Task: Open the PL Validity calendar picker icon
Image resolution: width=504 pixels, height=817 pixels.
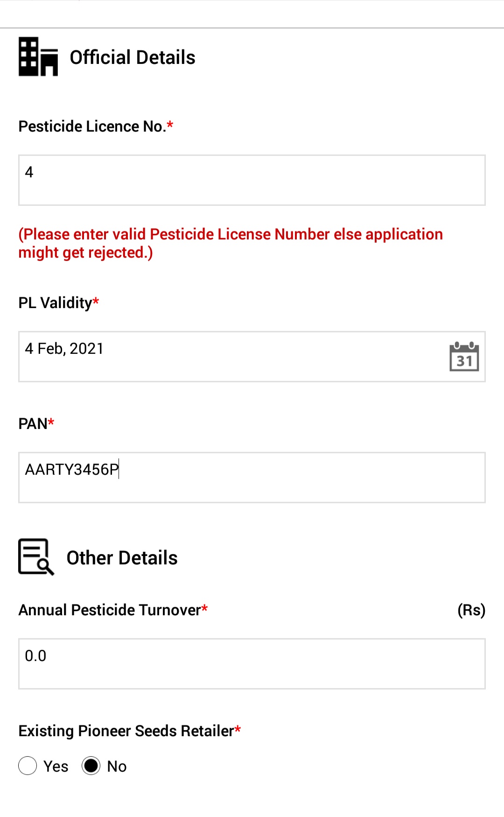Action: [464, 357]
